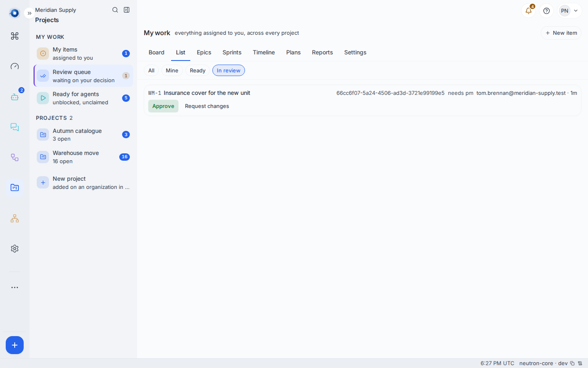Click the app logo in the left rail
This screenshot has height=368, width=588.
[x=15, y=13]
